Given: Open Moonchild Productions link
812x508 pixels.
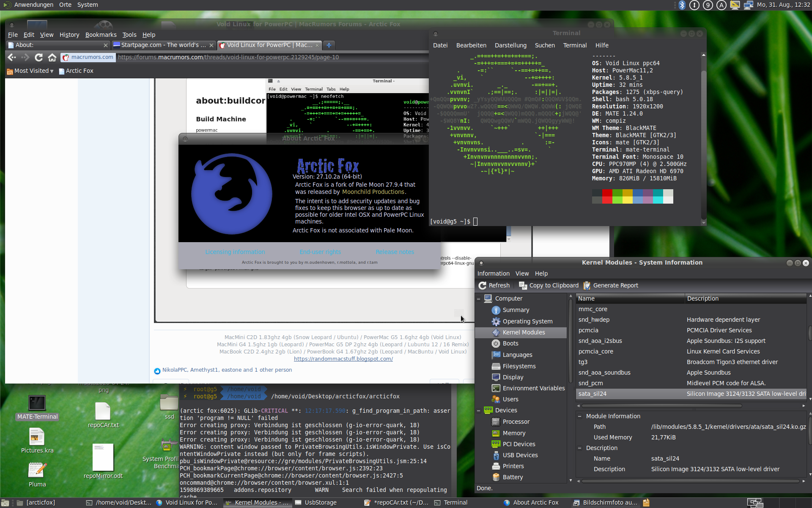Looking at the screenshot, I should 373,192.
